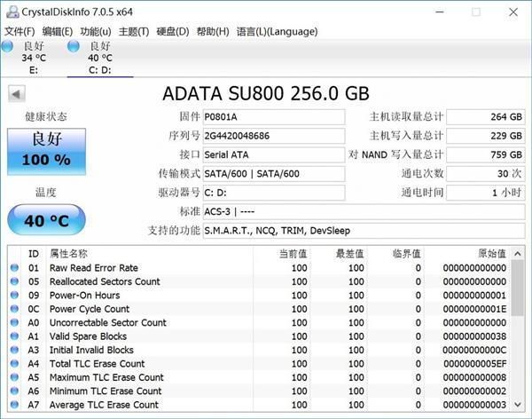532x419 pixels.
Task: Click the NAND writes value 759 GB
Action: point(486,155)
